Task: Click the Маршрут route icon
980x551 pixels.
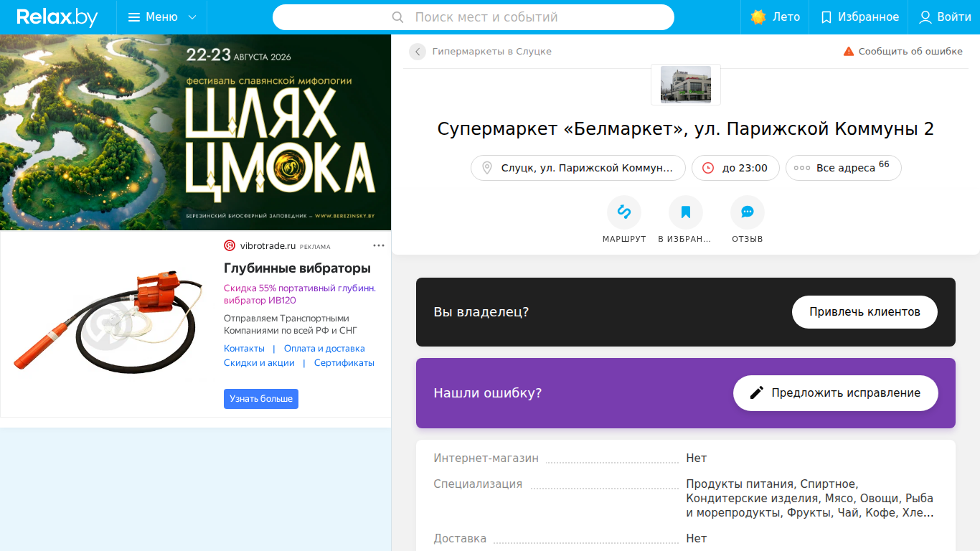Action: 624,212
